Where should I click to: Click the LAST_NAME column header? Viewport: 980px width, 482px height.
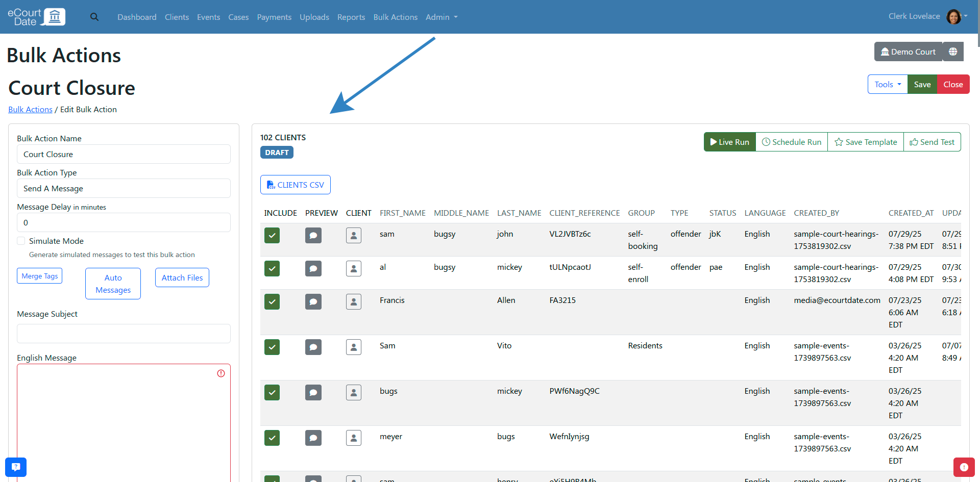click(519, 213)
